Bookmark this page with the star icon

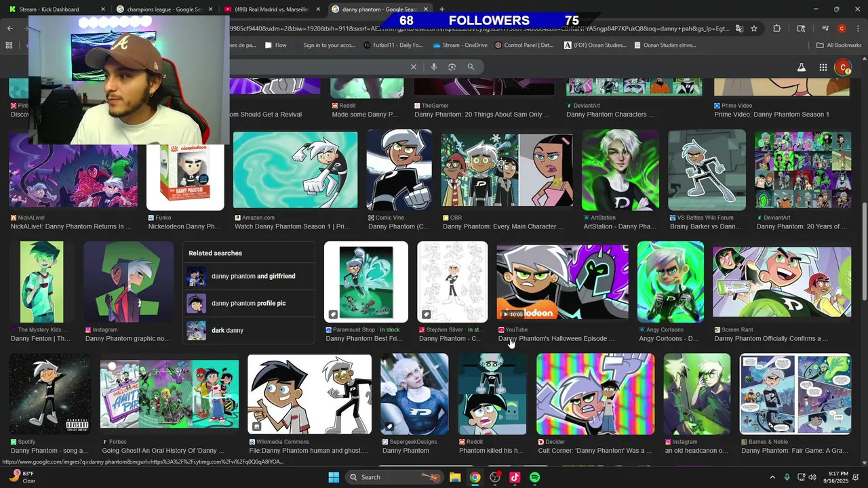754,28
